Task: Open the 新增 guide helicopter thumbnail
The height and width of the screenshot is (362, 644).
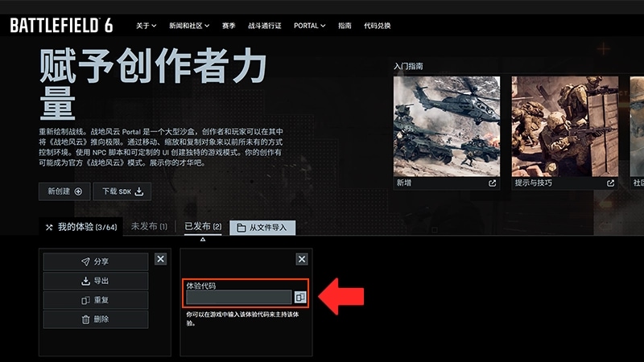Action: coord(447,126)
